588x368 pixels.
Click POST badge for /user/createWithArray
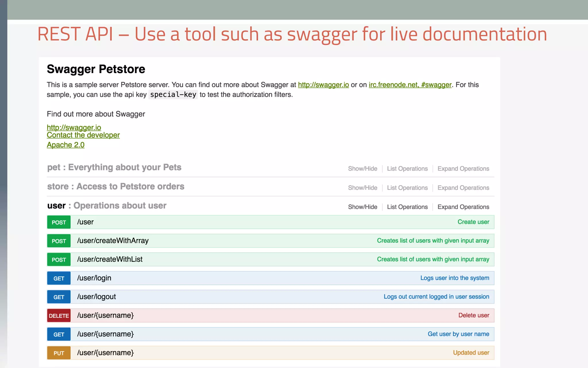click(x=59, y=241)
